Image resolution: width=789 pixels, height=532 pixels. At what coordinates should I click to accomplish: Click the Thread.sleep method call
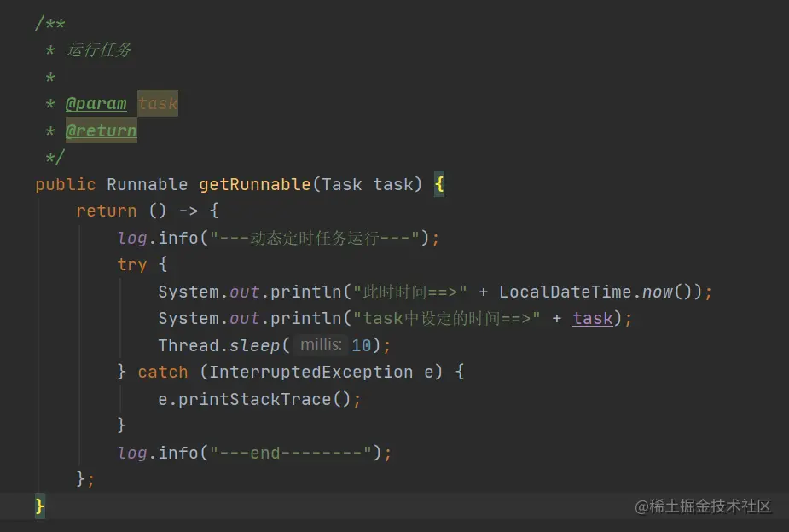(219, 345)
